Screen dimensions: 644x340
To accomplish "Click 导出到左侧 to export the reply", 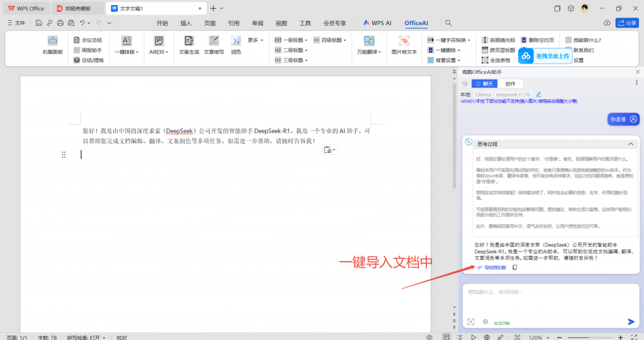I will click(492, 267).
